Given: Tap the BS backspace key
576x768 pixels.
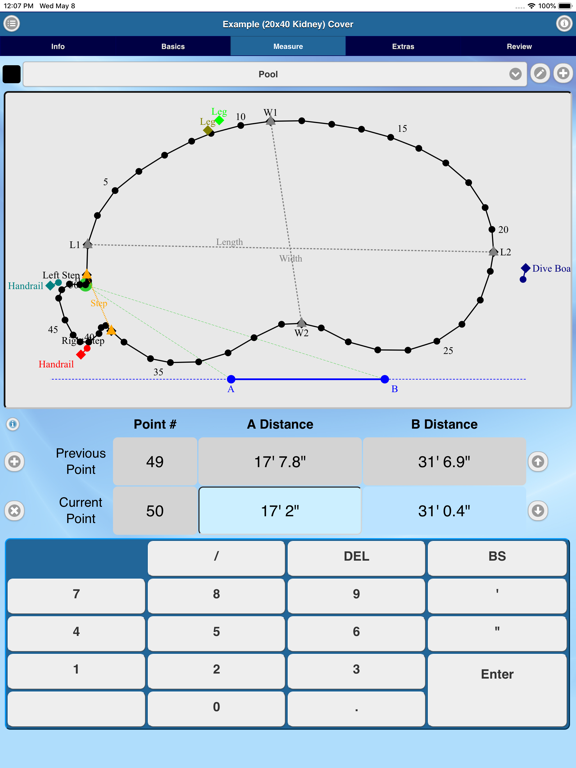Looking at the screenshot, I should 497,557.
